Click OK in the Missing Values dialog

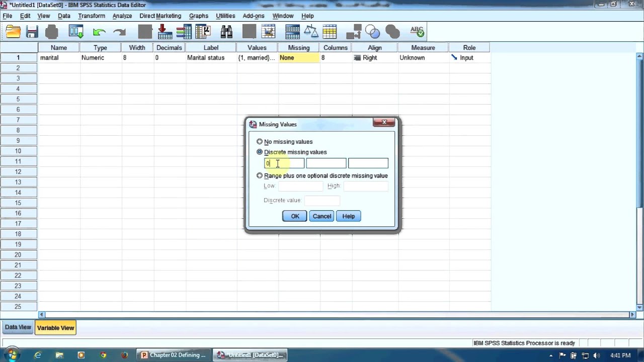point(295,216)
